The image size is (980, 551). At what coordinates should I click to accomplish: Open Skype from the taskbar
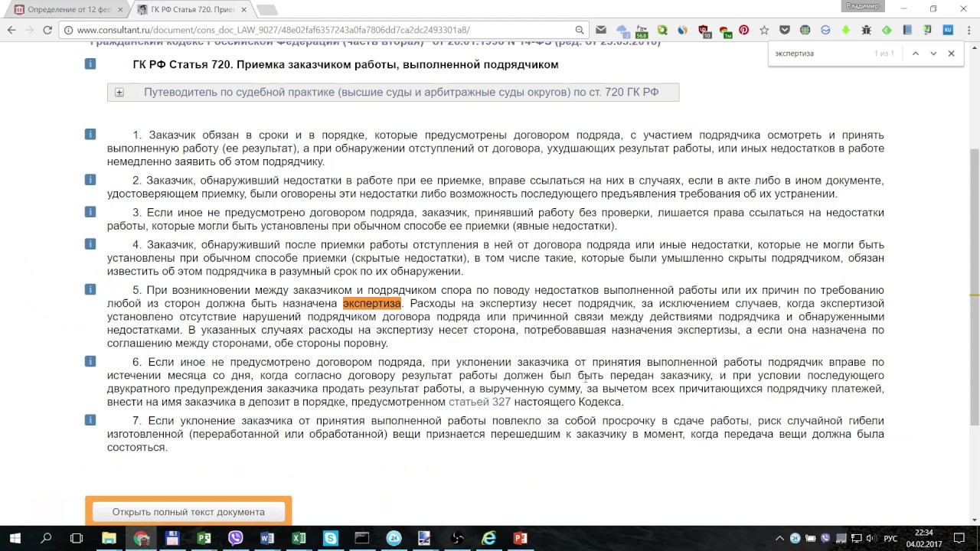pos(331,538)
